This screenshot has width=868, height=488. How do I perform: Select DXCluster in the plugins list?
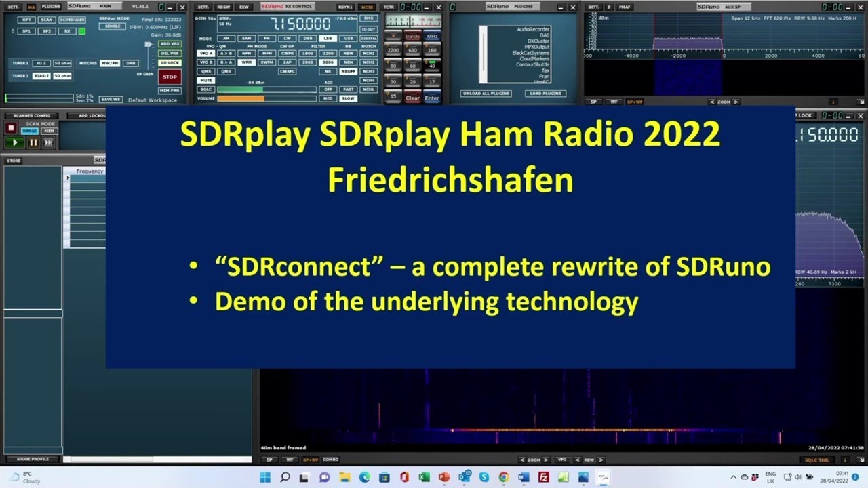click(x=538, y=41)
